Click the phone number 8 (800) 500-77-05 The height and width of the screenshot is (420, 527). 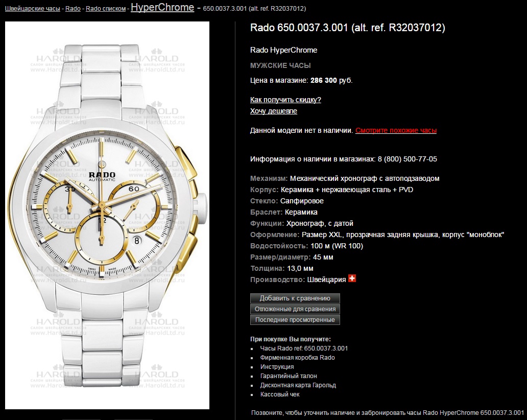pyautogui.click(x=408, y=159)
